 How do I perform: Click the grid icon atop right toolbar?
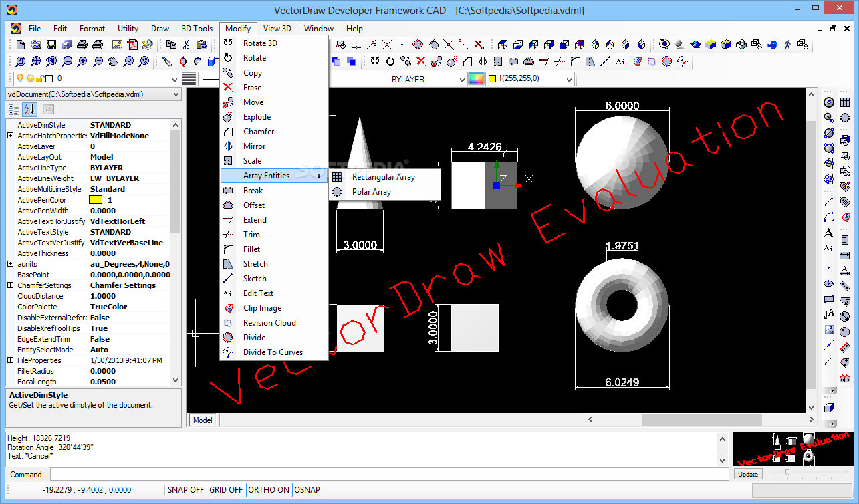845,102
